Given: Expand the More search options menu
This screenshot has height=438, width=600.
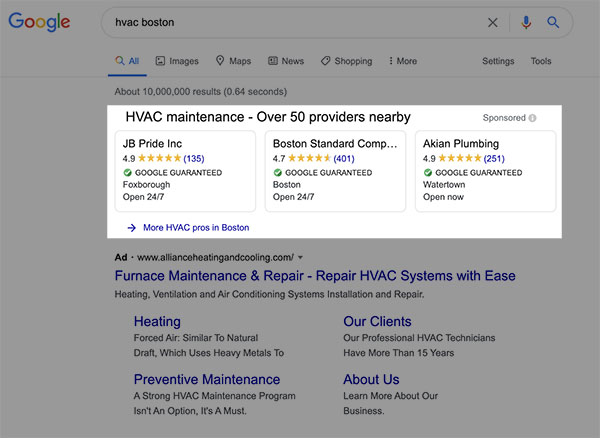Looking at the screenshot, I should point(403,61).
